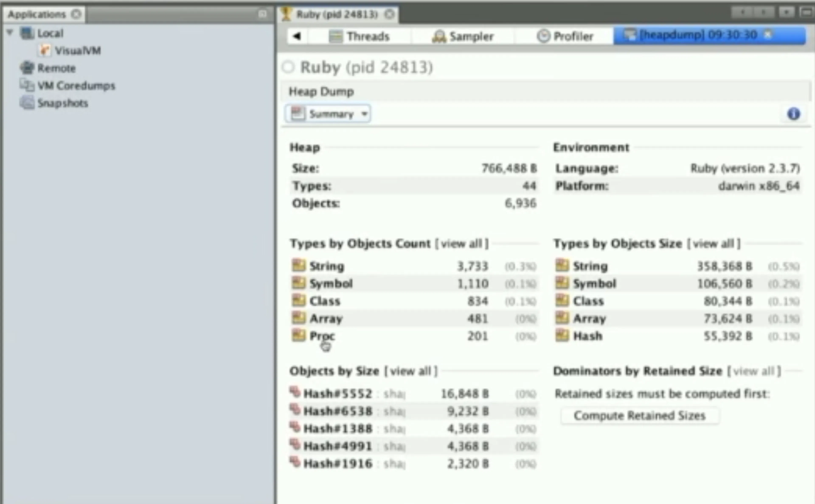The image size is (815, 504).
Task: Switch to the Sampler tab
Action: point(463,36)
